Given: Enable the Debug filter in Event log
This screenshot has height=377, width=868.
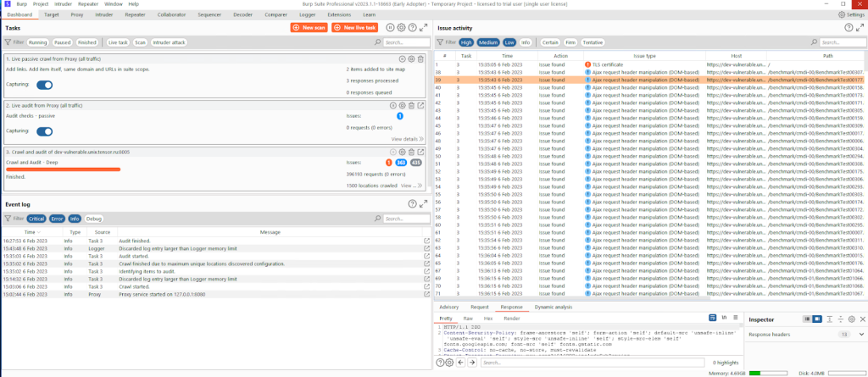Looking at the screenshot, I should pos(93,219).
